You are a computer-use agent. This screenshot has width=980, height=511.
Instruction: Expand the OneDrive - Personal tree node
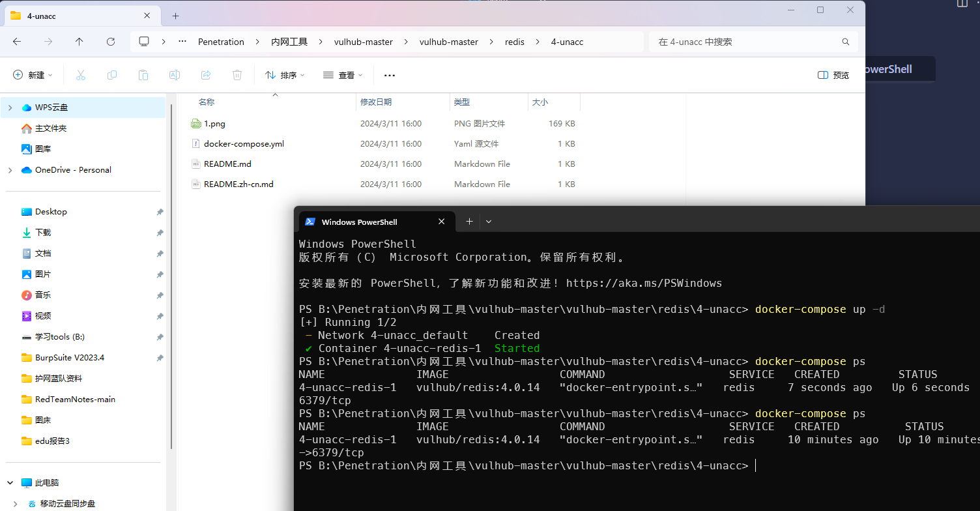[10, 170]
